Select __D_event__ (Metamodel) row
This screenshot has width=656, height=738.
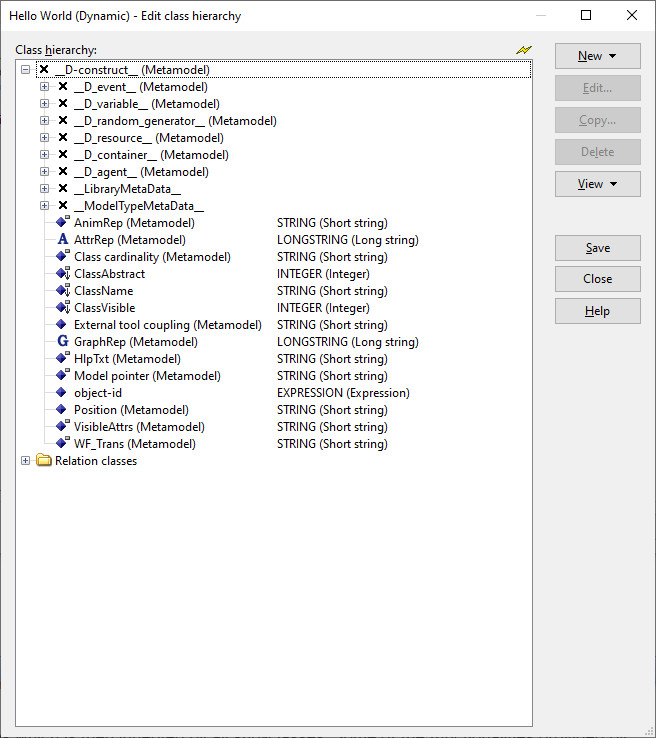coord(141,87)
